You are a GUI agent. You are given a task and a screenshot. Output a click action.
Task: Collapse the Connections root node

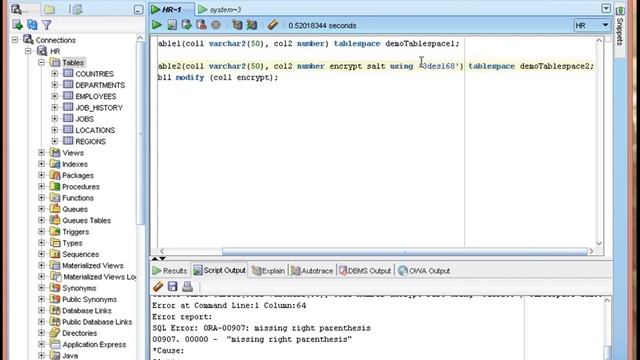[15, 40]
